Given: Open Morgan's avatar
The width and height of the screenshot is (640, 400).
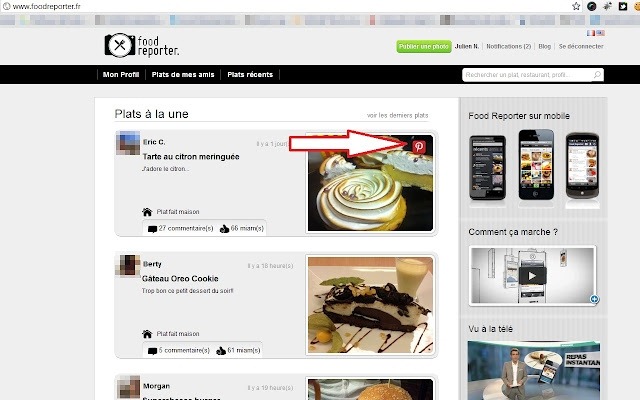Looking at the screenshot, I should 128,387.
